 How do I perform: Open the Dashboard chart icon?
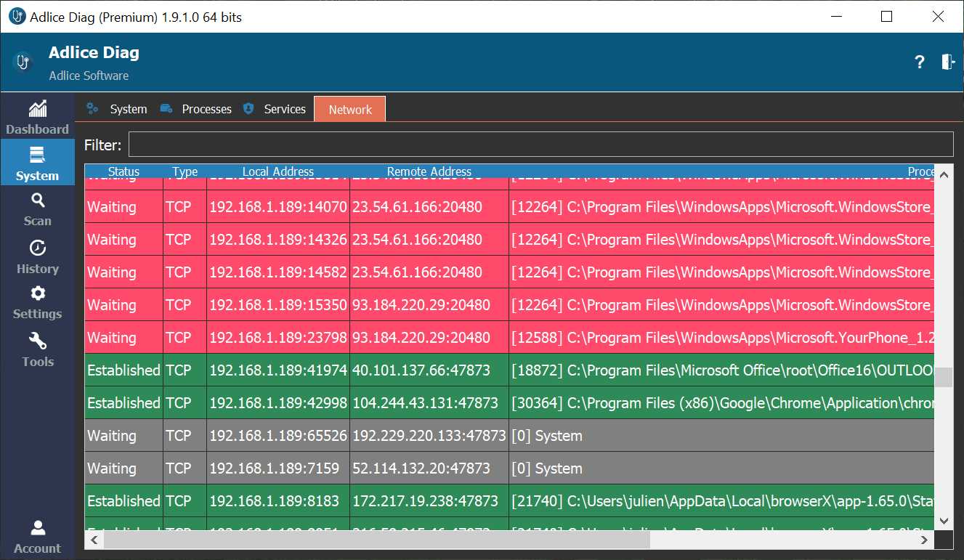(38, 110)
